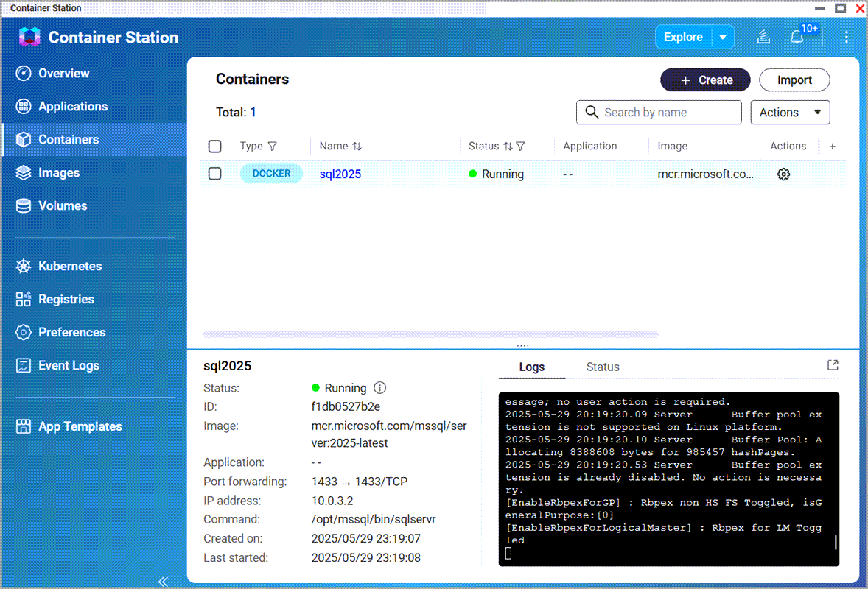The width and height of the screenshot is (868, 589).
Task: Open the sql2025 container link
Action: (x=340, y=174)
